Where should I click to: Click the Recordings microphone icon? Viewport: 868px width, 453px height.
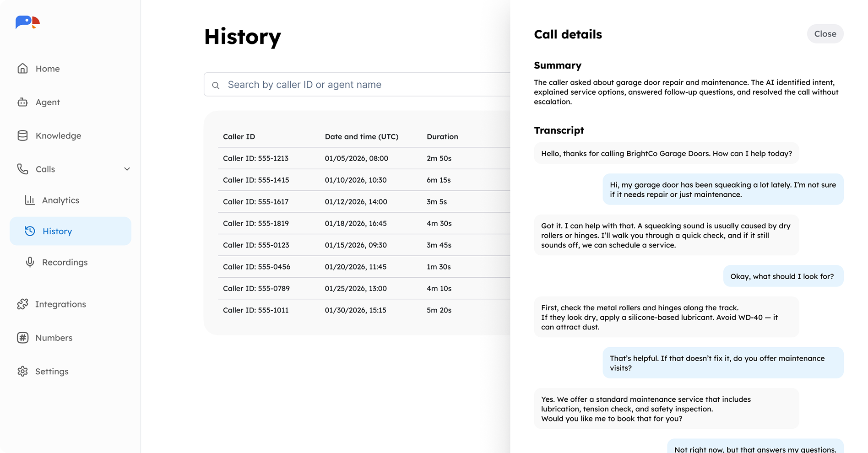point(30,262)
